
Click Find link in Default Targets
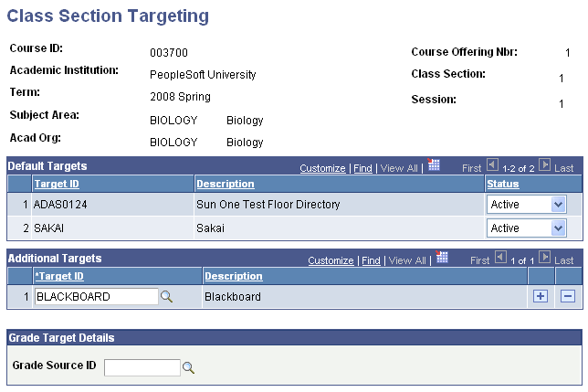[362, 168]
